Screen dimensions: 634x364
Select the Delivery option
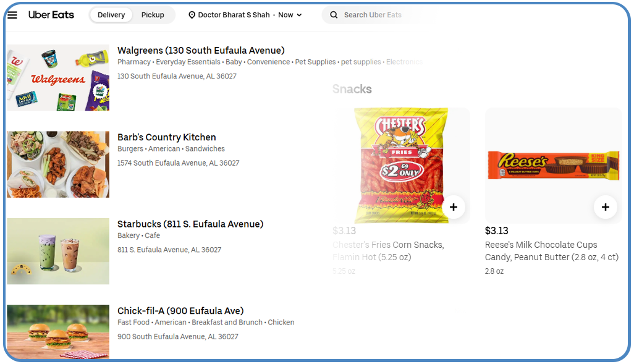(111, 15)
